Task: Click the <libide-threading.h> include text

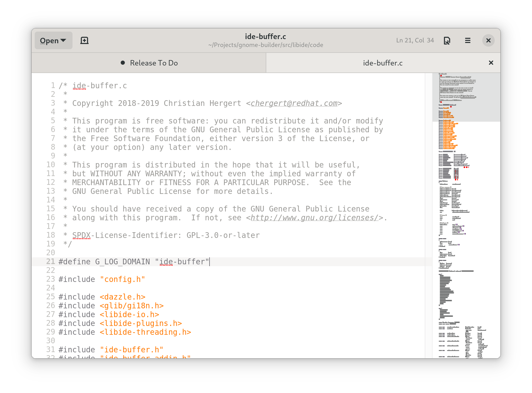Action: click(x=145, y=332)
